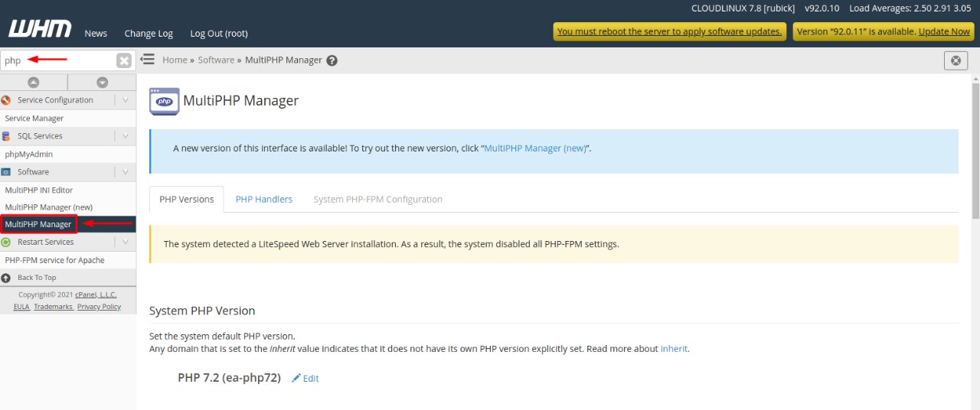Click the CLOUDLINUX 7.8 [rubick] text
Viewport: 980px width, 410px height.
(x=743, y=9)
